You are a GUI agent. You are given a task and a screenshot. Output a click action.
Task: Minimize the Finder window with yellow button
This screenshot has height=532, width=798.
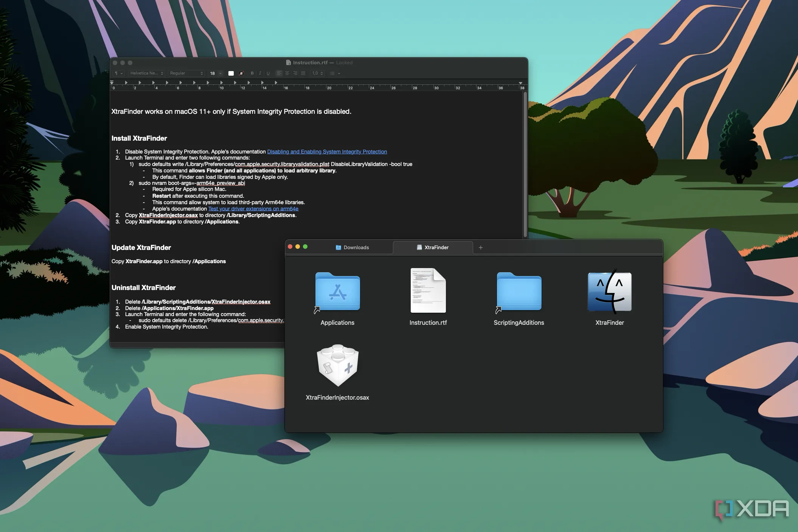pyautogui.click(x=298, y=247)
